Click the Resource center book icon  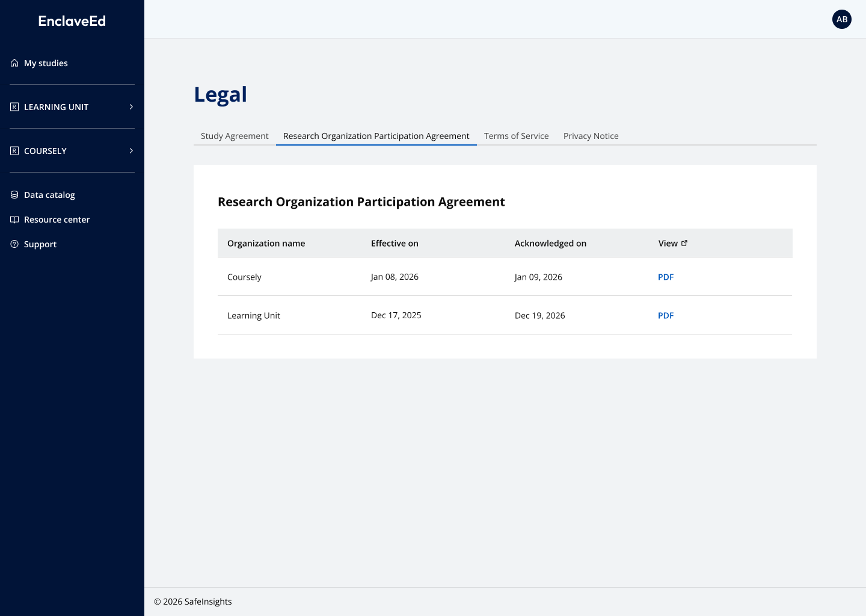(14, 219)
